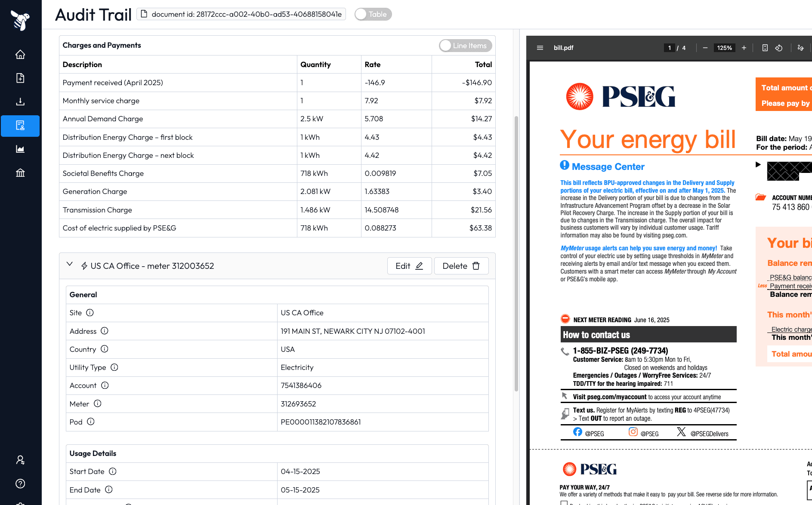Screen dimensions: 812x505
Task: Show info for Meter field
Action: (98, 403)
